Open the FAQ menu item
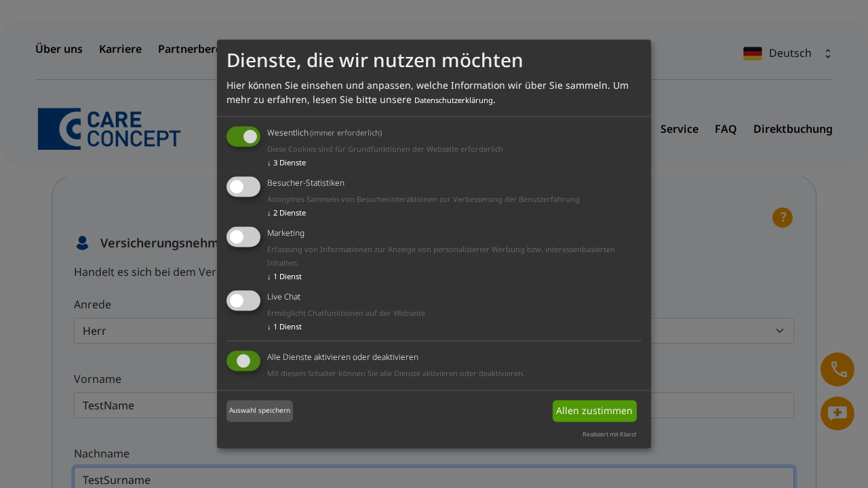Screen dimensions: 868x488 726,129
